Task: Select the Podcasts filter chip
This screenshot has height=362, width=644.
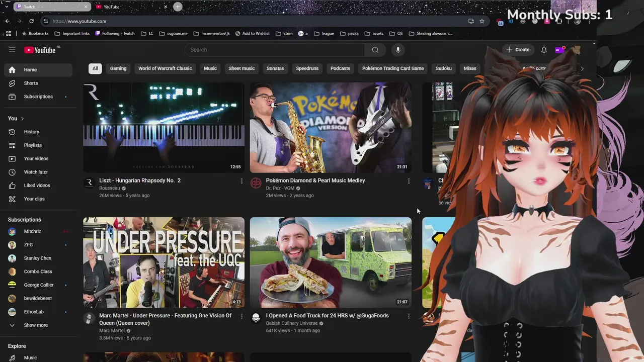Action: [x=340, y=68]
